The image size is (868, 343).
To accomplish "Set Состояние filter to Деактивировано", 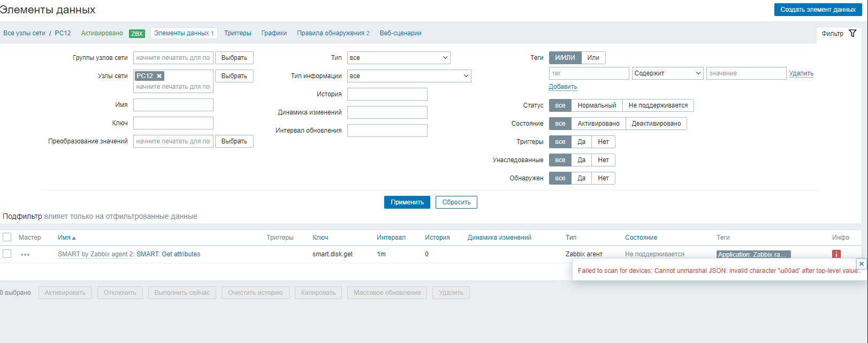I will [656, 124].
